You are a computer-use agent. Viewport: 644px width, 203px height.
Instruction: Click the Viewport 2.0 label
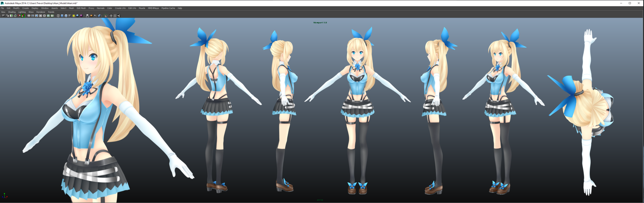click(320, 22)
